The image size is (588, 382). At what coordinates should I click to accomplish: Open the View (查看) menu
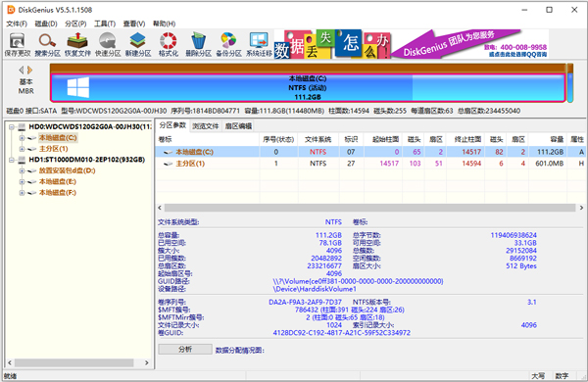tap(134, 24)
